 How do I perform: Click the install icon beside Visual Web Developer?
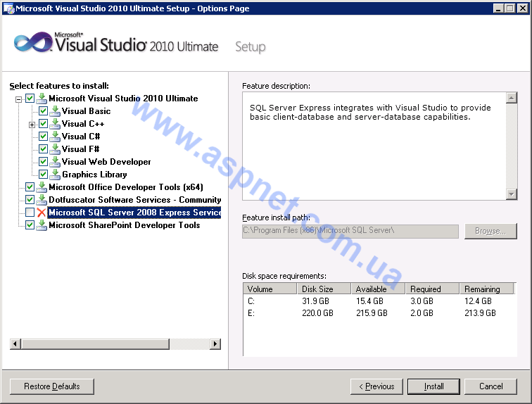click(55, 162)
